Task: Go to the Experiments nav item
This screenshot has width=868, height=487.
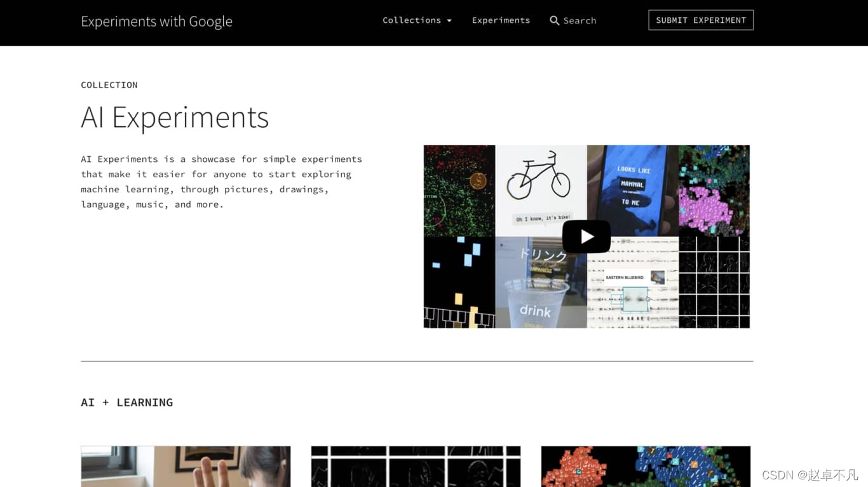Action: [501, 20]
